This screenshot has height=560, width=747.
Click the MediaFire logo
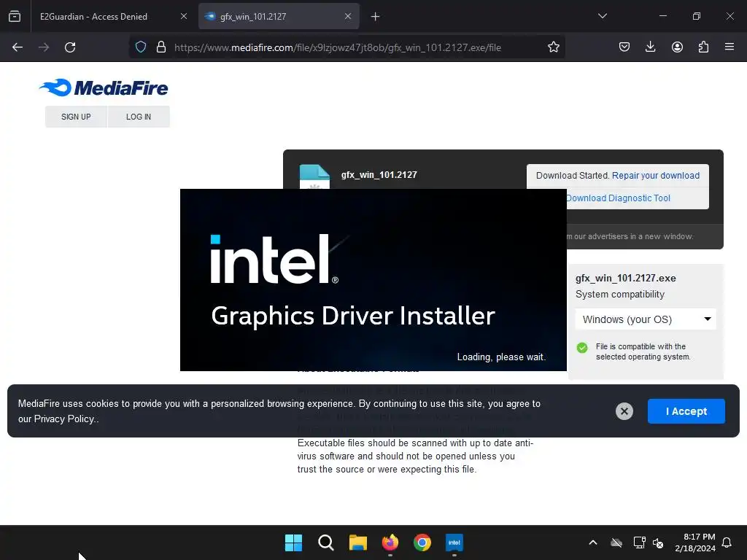(104, 87)
